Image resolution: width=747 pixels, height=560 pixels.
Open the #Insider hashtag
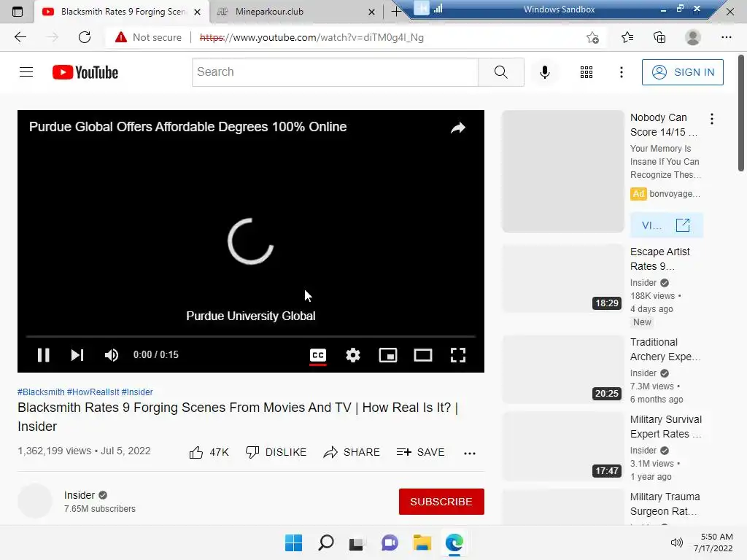pyautogui.click(x=137, y=392)
